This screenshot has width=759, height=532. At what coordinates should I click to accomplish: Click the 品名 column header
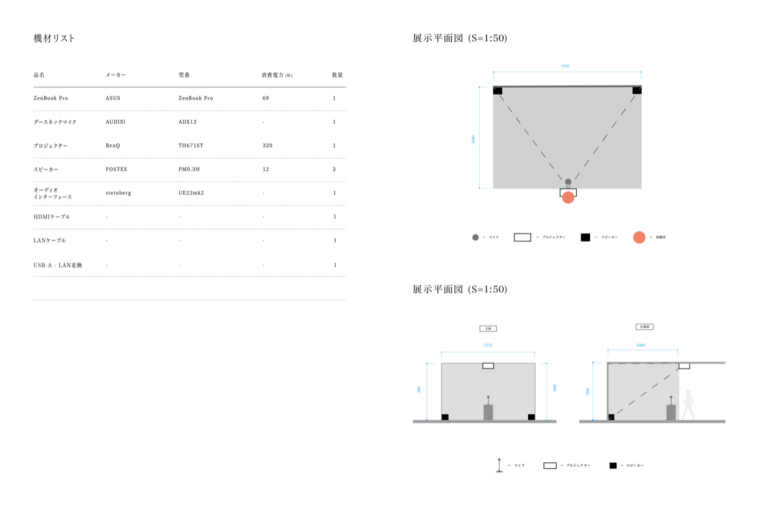[x=39, y=75]
